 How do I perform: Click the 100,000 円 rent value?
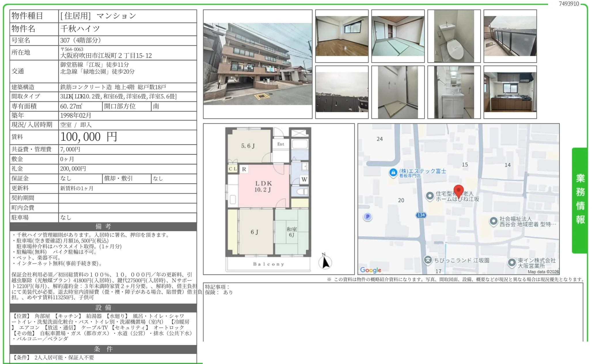[89, 137]
